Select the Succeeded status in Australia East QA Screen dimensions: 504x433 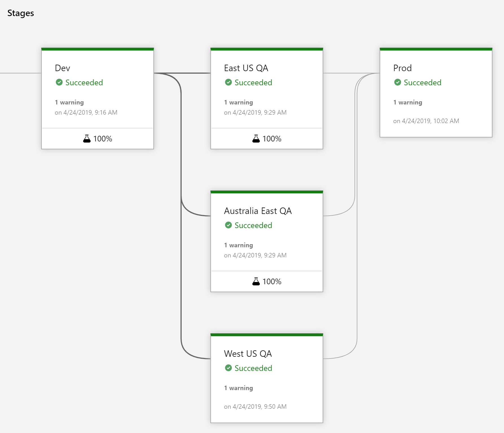click(253, 226)
